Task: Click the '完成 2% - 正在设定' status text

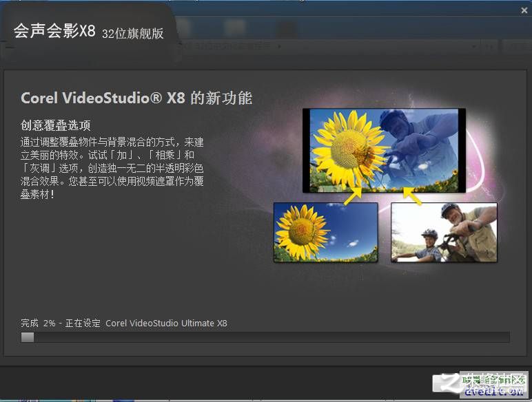Action: (x=61, y=323)
